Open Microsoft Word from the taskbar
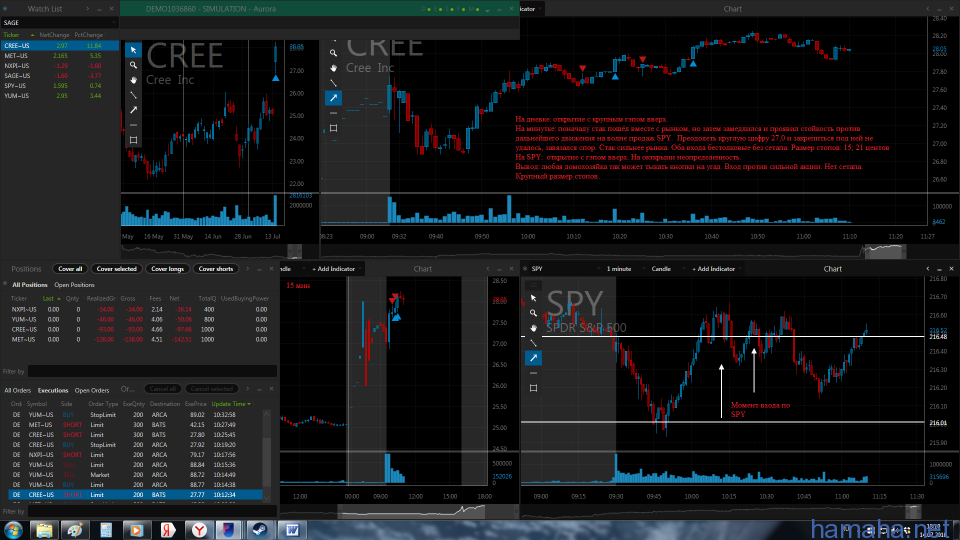The width and height of the screenshot is (960, 540). click(x=292, y=530)
